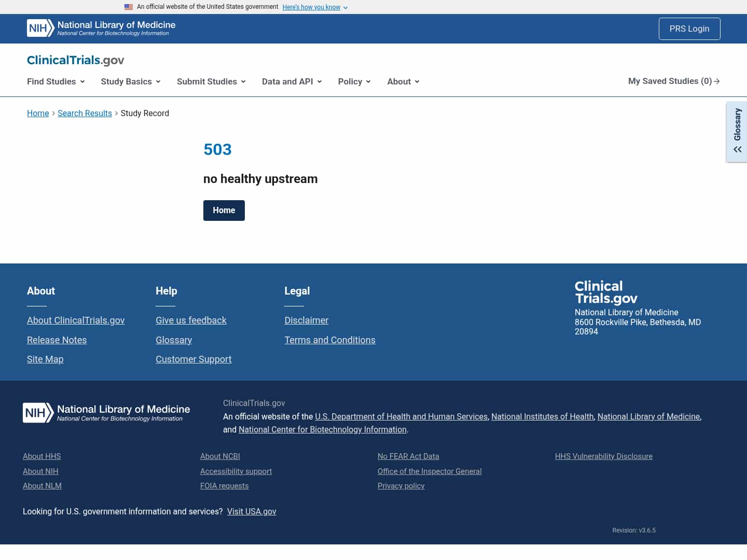Click the Revision: v3.6.5 text
747x560 pixels.
point(634,530)
